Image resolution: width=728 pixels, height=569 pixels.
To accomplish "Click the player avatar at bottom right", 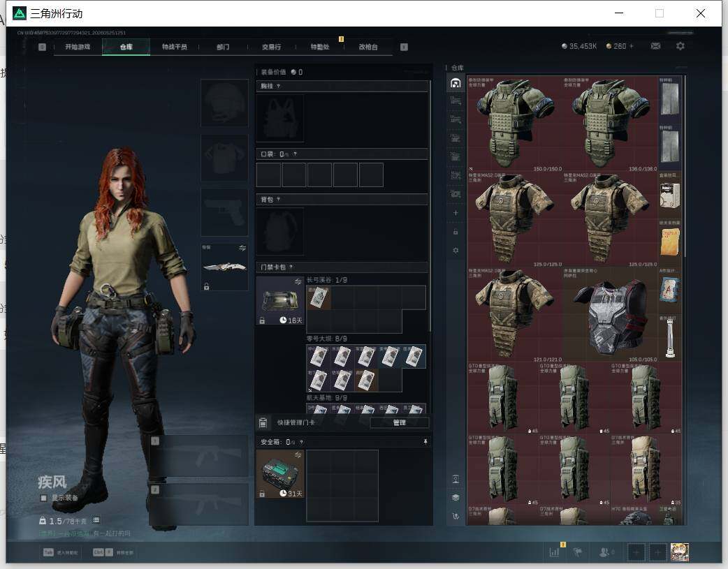I will coord(680,552).
